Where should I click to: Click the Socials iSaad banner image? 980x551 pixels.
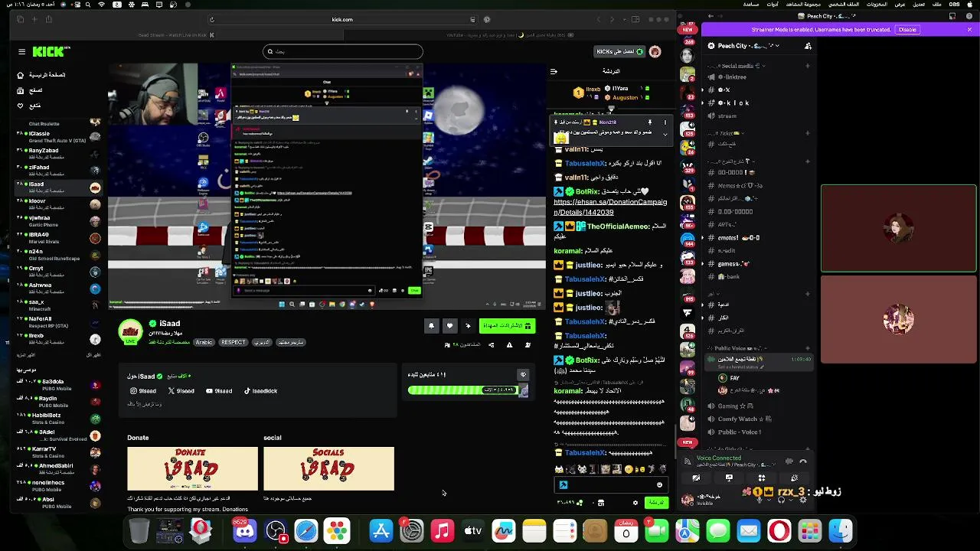[x=328, y=468]
